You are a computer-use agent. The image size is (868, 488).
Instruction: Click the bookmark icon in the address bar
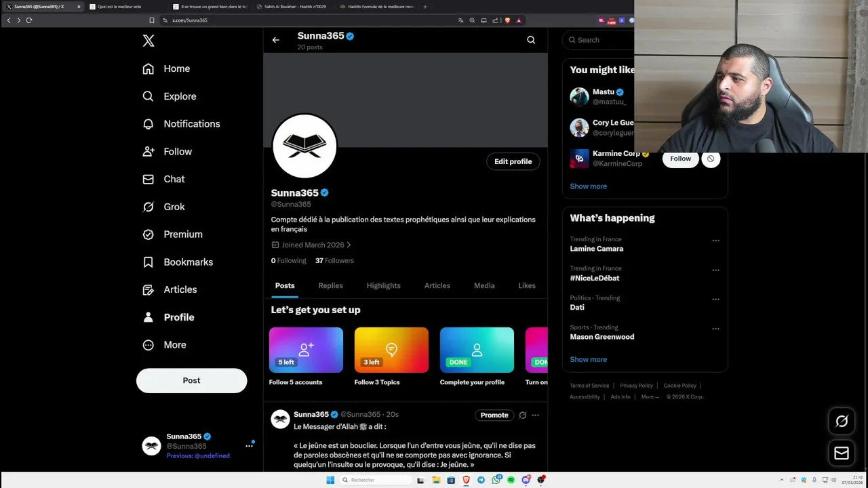point(151,20)
